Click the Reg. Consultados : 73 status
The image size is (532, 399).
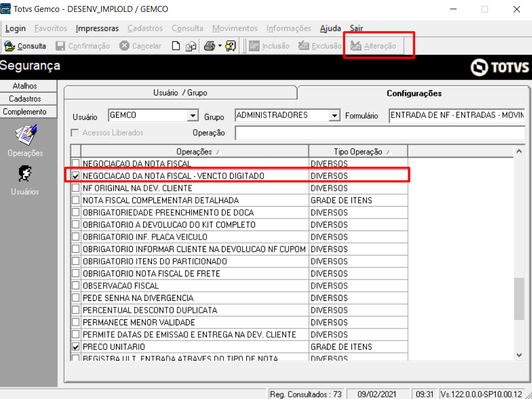point(306,394)
